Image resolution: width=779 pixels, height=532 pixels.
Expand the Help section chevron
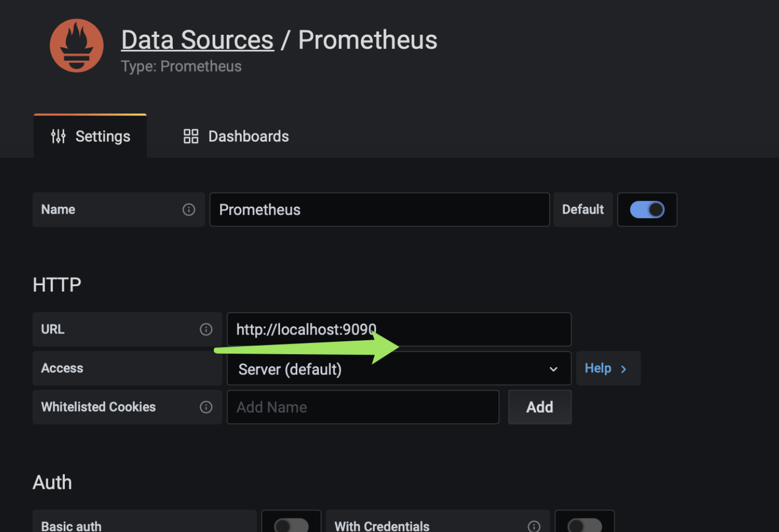pyautogui.click(x=623, y=369)
